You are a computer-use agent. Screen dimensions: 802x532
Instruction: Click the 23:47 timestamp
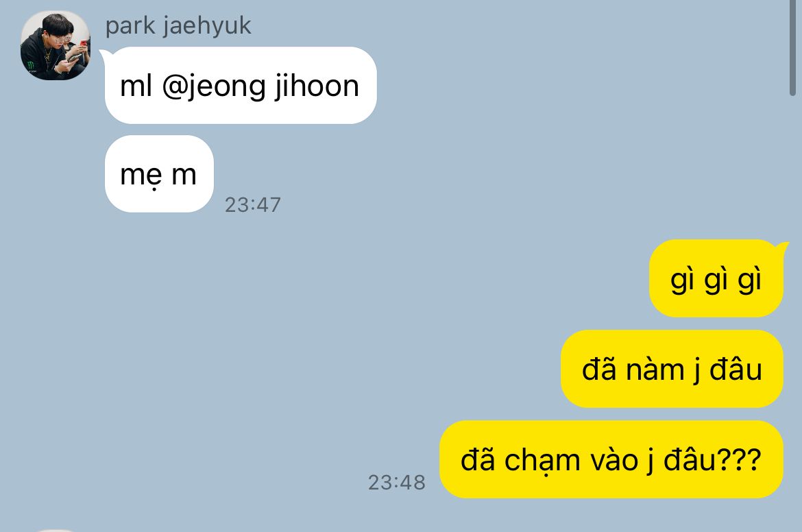click(253, 204)
